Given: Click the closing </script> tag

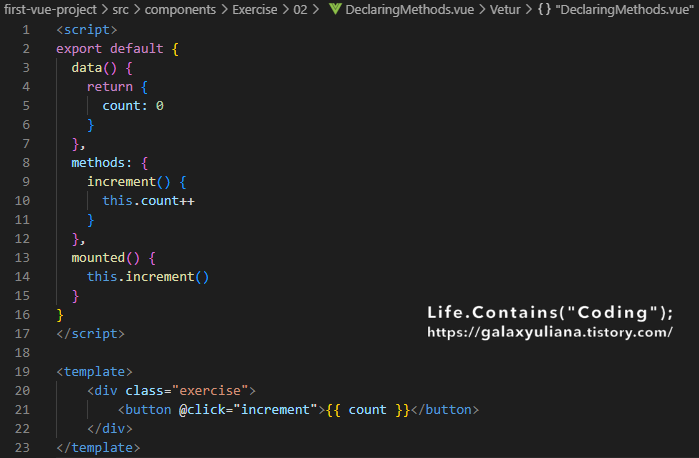Looking at the screenshot, I should point(90,334).
